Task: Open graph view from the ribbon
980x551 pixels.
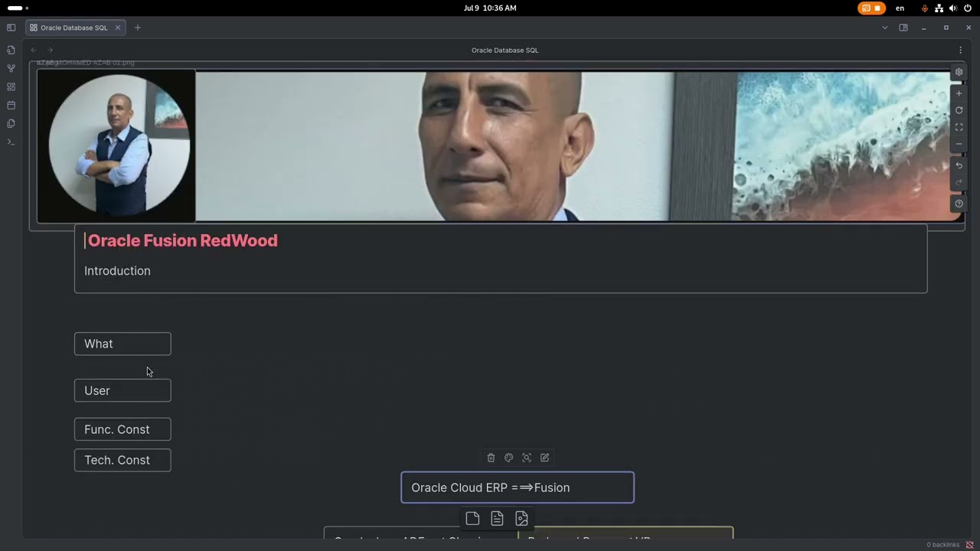Action: (11, 68)
